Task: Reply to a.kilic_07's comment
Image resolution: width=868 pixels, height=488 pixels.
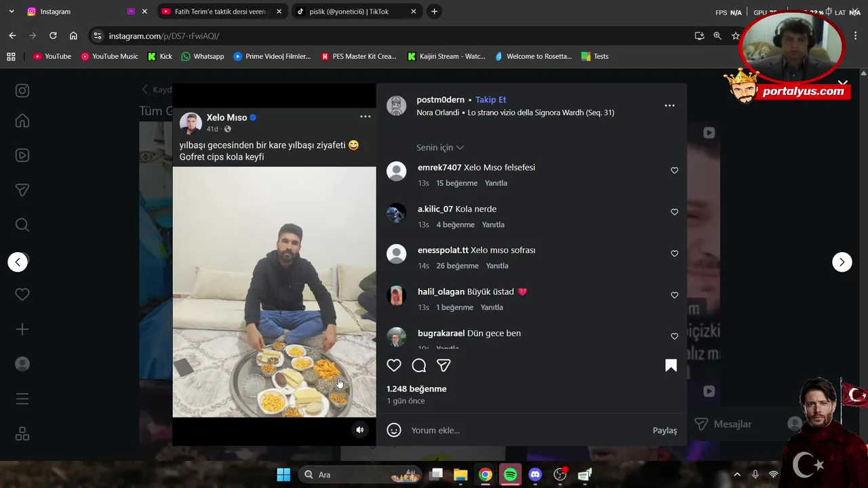Action: tap(493, 224)
